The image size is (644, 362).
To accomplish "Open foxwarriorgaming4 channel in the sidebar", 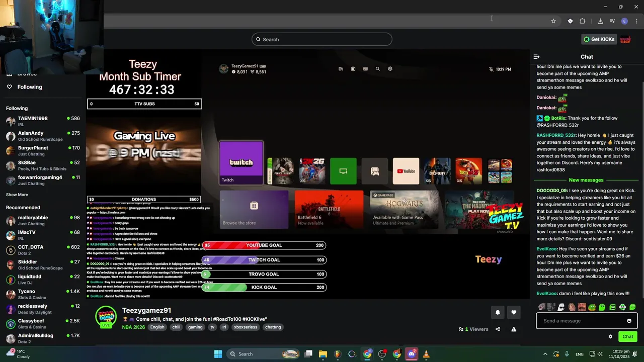I will pyautogui.click(x=43, y=180).
